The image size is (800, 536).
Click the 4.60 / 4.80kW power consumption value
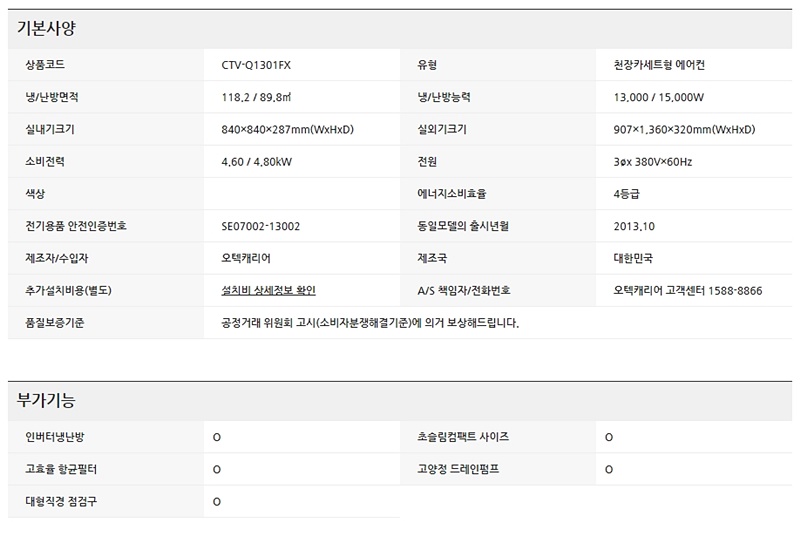click(256, 162)
